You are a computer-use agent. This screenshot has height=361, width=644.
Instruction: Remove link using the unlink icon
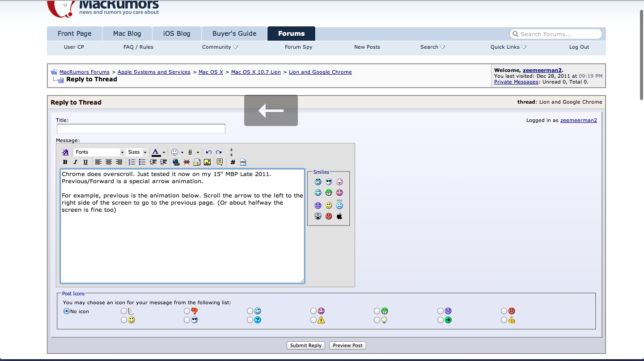coord(186,162)
